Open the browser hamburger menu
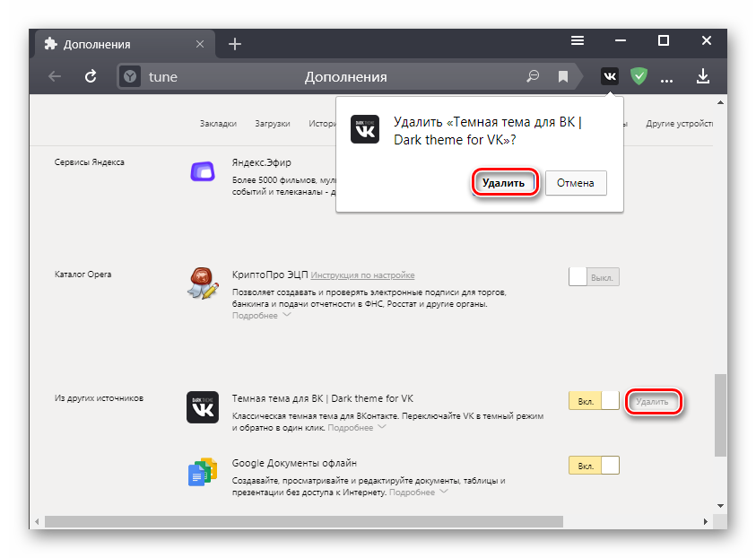 (578, 40)
